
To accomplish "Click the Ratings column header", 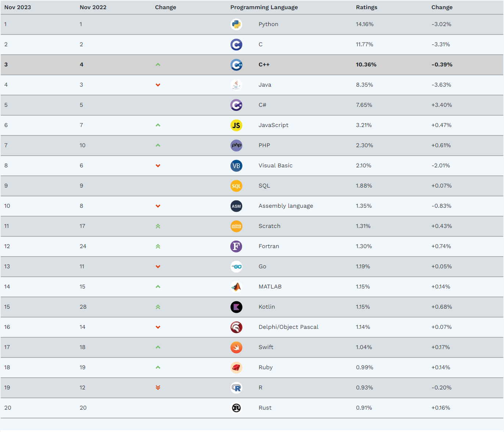I will 367,7.
